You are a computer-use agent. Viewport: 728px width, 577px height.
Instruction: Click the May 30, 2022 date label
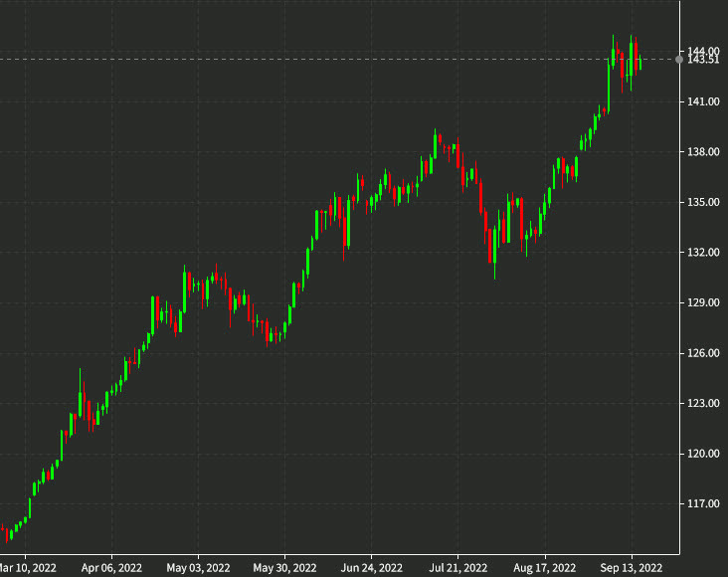pos(284,568)
